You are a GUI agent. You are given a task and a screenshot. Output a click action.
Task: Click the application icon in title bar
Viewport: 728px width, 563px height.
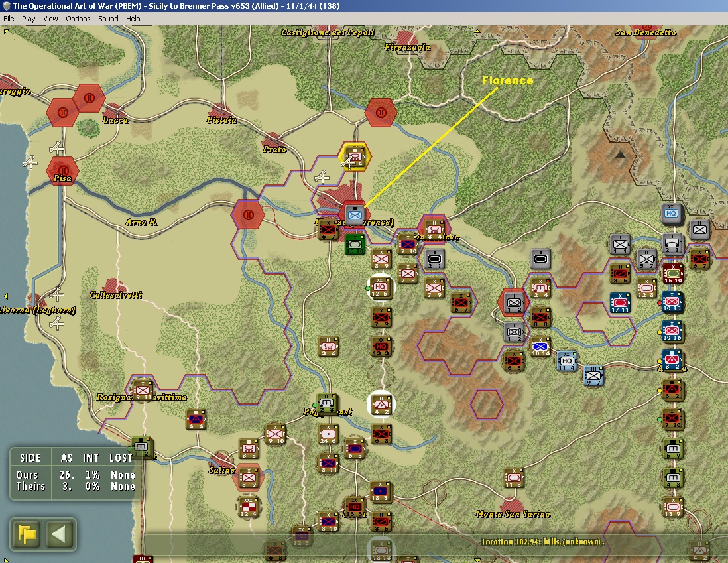point(6,6)
